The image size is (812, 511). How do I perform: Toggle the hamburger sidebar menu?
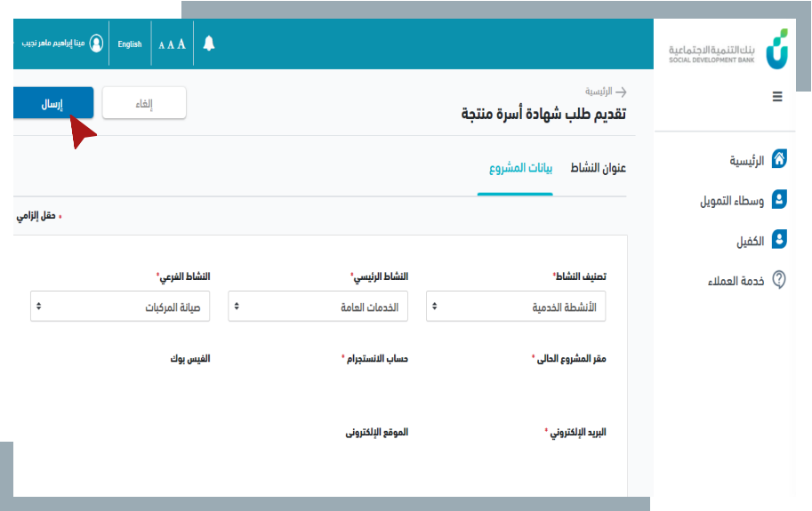click(777, 97)
